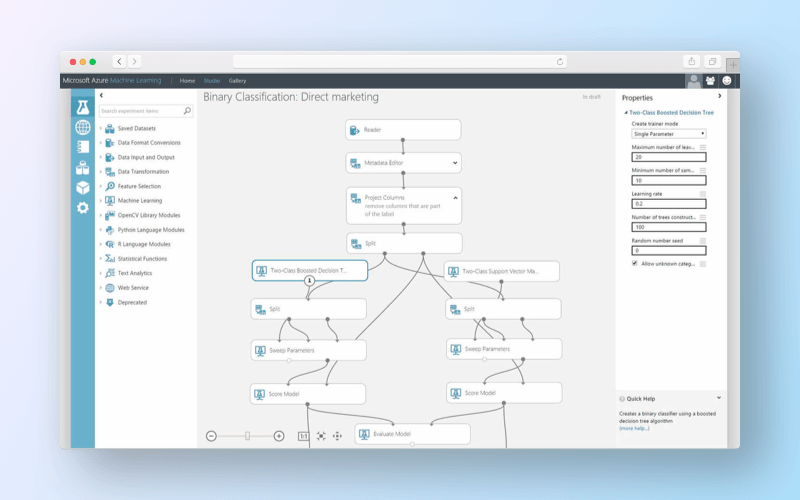Collapse the Properties panel arrow
800x500 pixels.
click(x=719, y=96)
